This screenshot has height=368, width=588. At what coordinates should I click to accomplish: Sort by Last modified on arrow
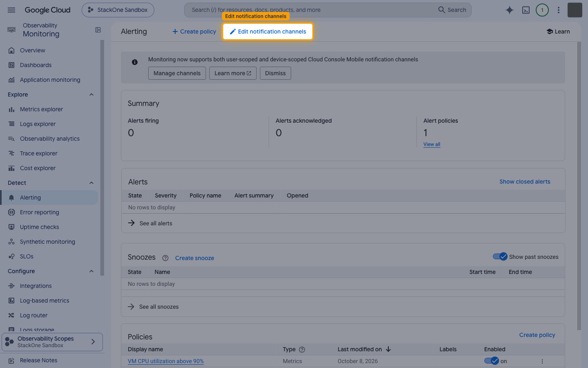click(388, 349)
